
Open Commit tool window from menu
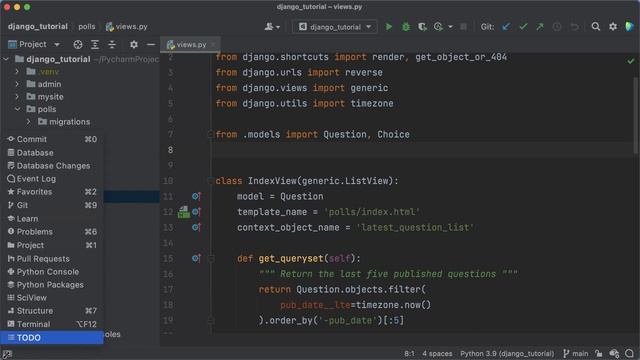[x=52, y=139]
